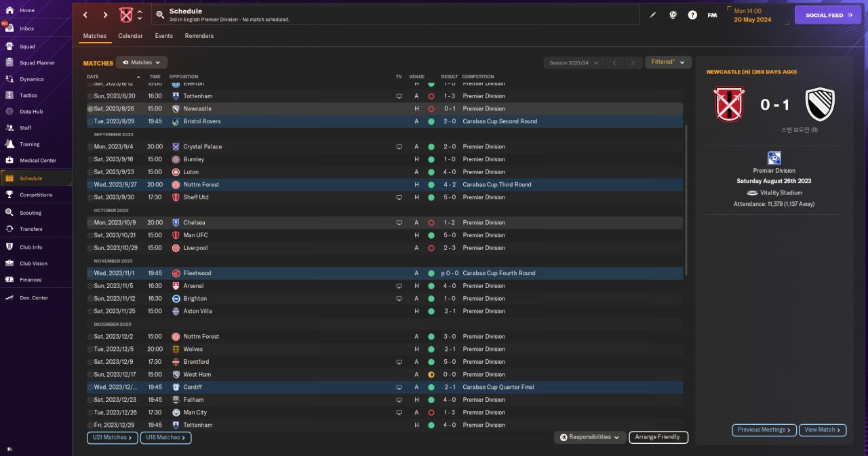This screenshot has width=868, height=456.
Task: Expand the Filtered dropdown
Action: pos(668,62)
